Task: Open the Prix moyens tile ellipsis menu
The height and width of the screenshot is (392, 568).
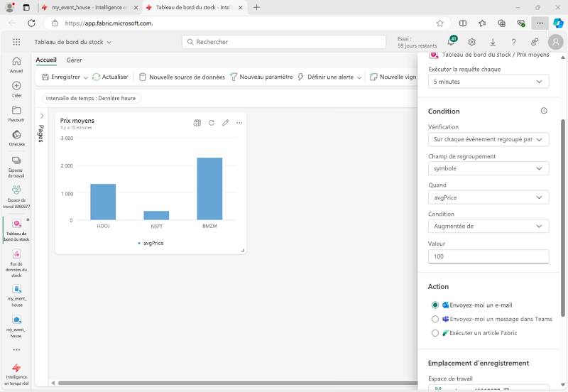Action: (x=239, y=123)
